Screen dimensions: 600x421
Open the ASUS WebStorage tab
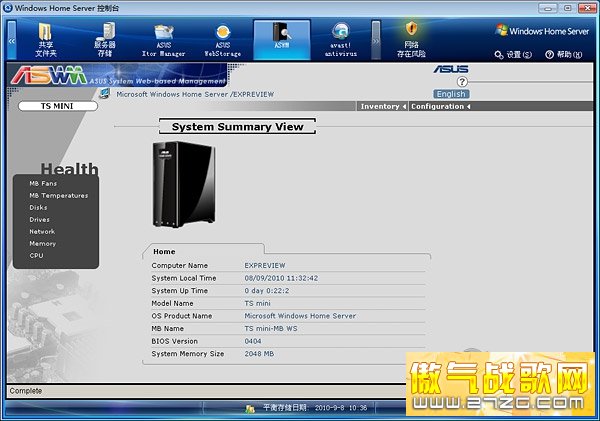pyautogui.click(x=223, y=40)
